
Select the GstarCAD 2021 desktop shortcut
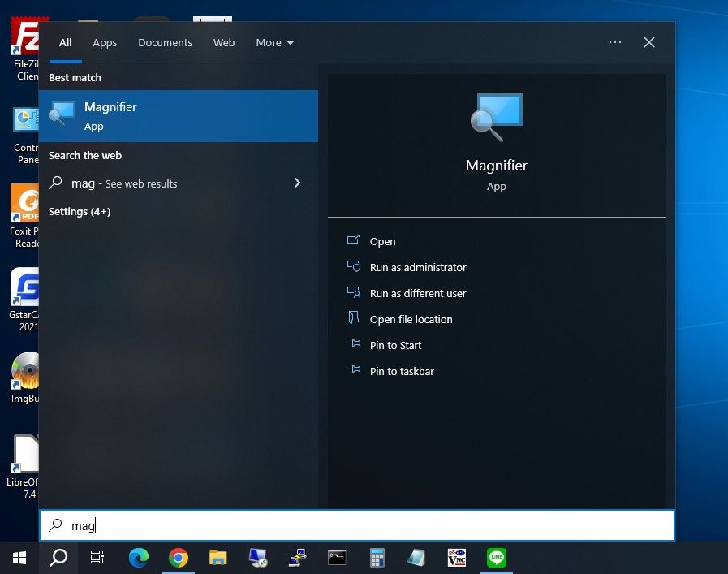pos(24,300)
